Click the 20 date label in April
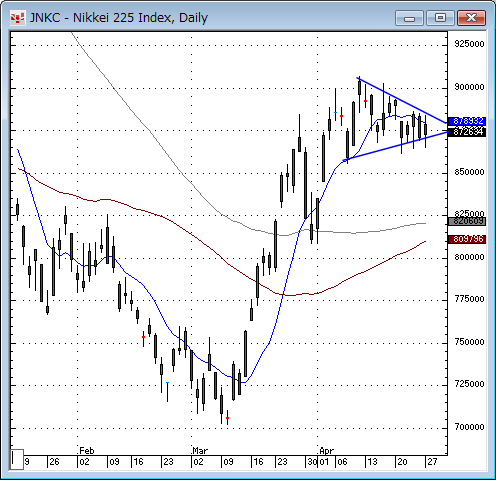The height and width of the screenshot is (480, 496). [402, 462]
